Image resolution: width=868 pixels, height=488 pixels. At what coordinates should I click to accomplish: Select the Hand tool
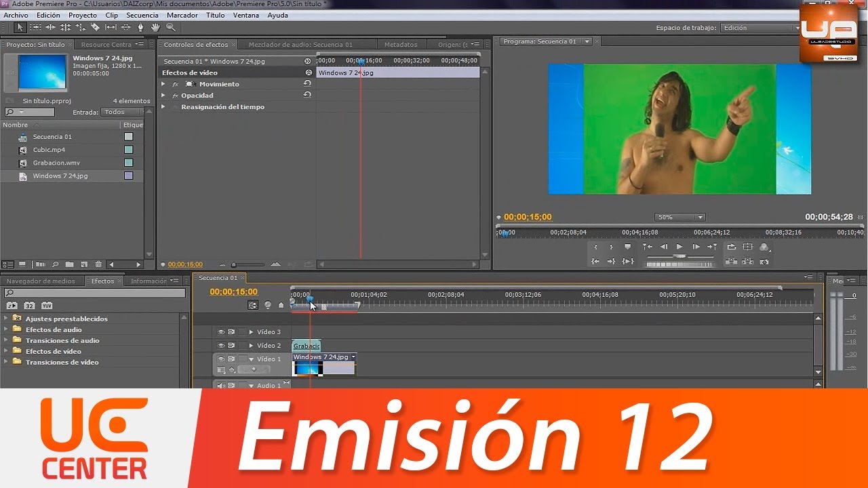155,27
